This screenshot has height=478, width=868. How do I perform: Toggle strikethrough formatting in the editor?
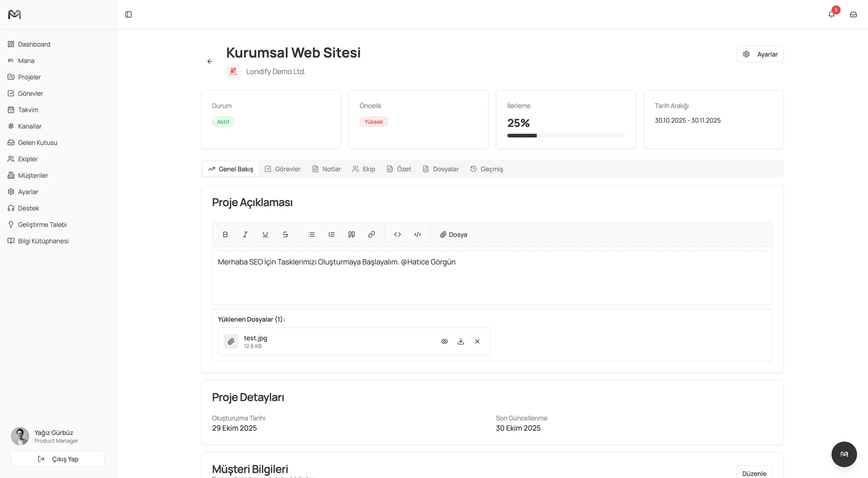point(285,234)
